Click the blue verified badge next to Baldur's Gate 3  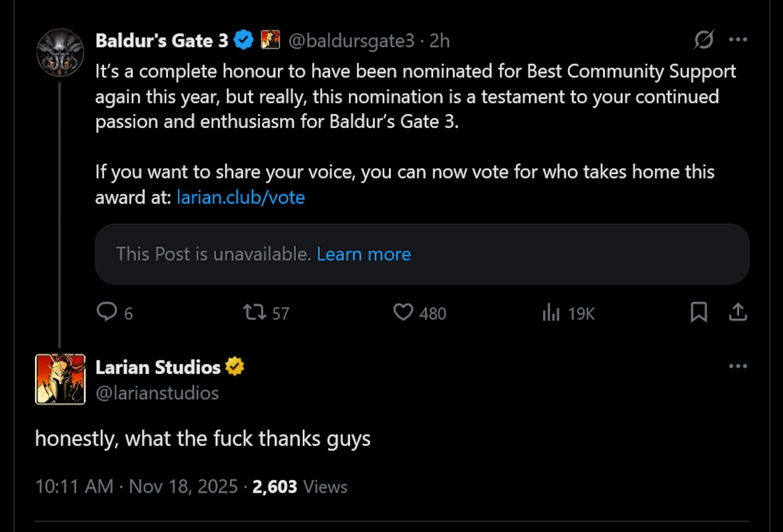[243, 40]
